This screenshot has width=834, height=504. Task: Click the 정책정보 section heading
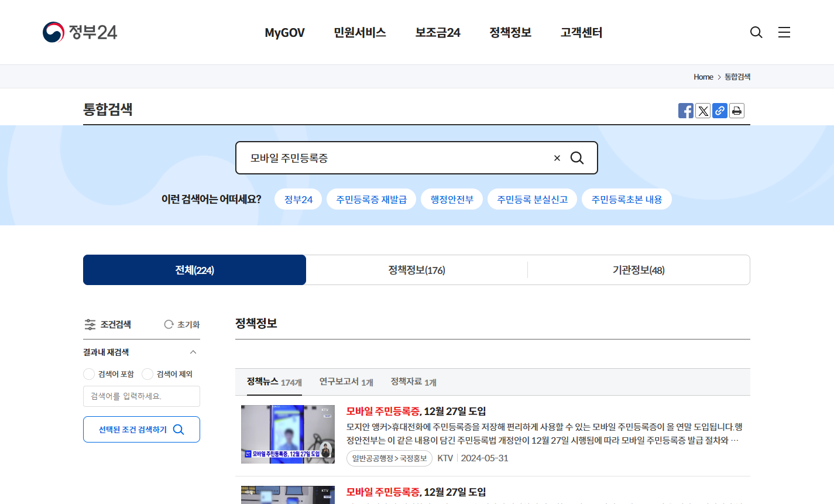pyautogui.click(x=256, y=323)
